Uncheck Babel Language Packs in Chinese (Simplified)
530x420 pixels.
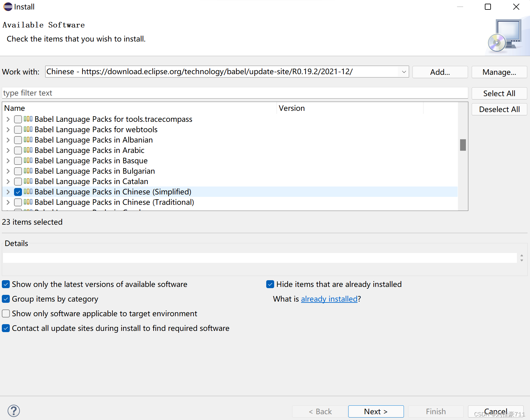pyautogui.click(x=18, y=192)
